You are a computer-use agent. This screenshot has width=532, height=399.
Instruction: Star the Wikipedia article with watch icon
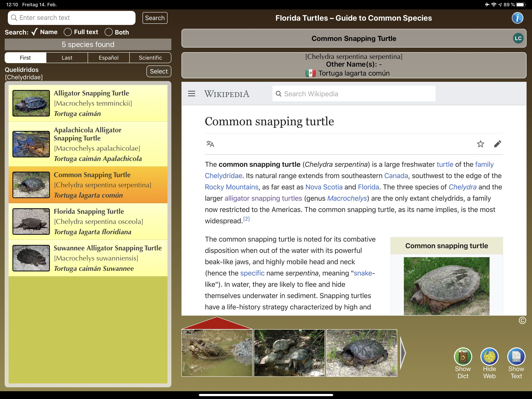point(480,144)
